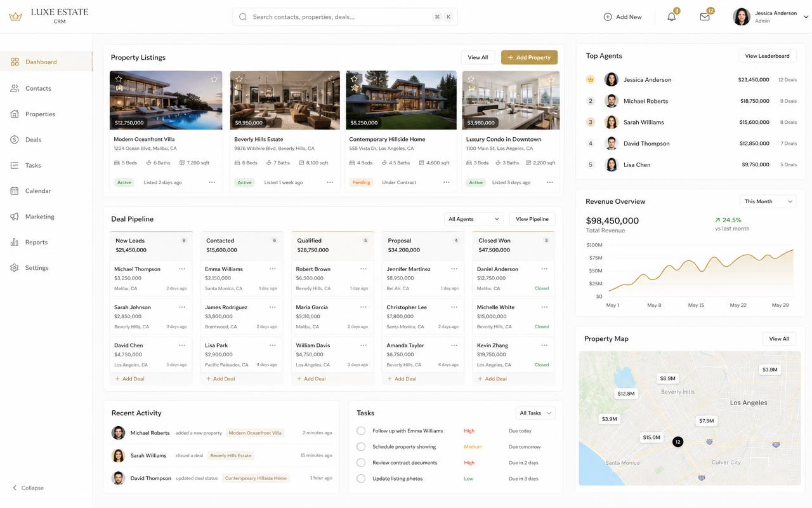Expand the Jessica Anderson profile menu chevron

pyautogui.click(x=806, y=17)
